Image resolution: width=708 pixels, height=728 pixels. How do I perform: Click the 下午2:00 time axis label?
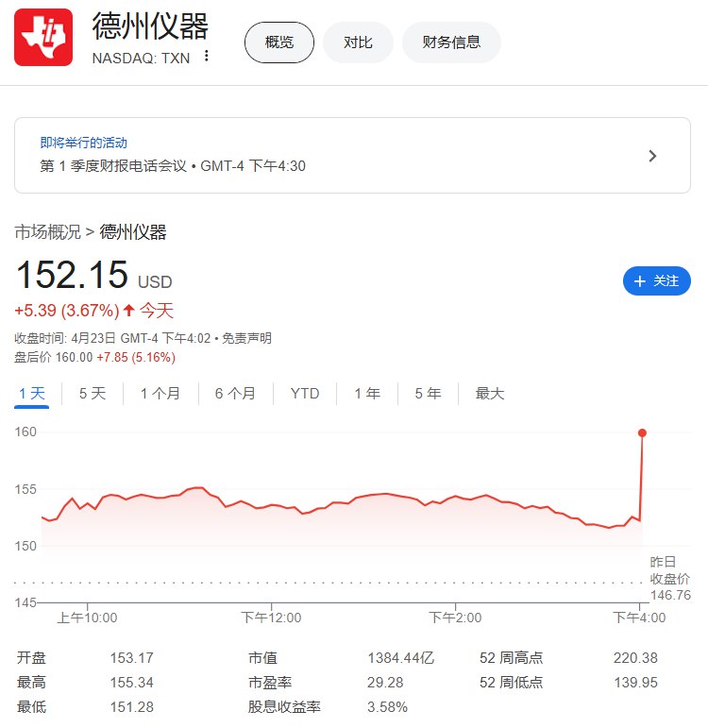coord(455,618)
